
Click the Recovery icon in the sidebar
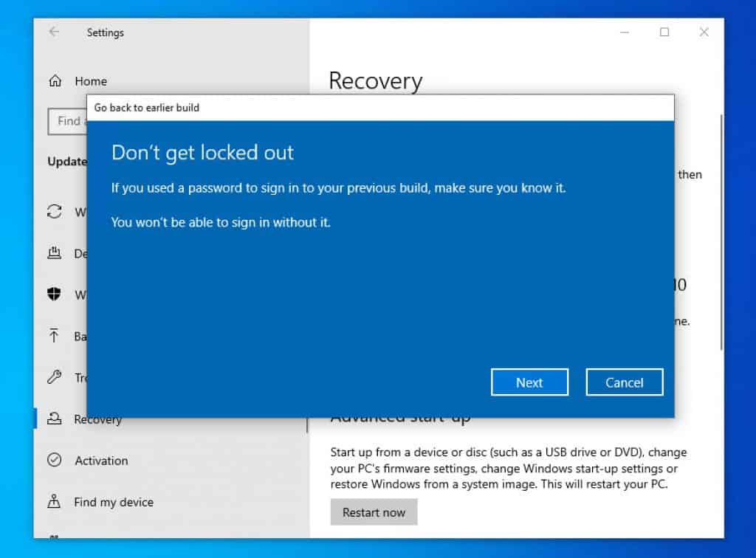55,419
